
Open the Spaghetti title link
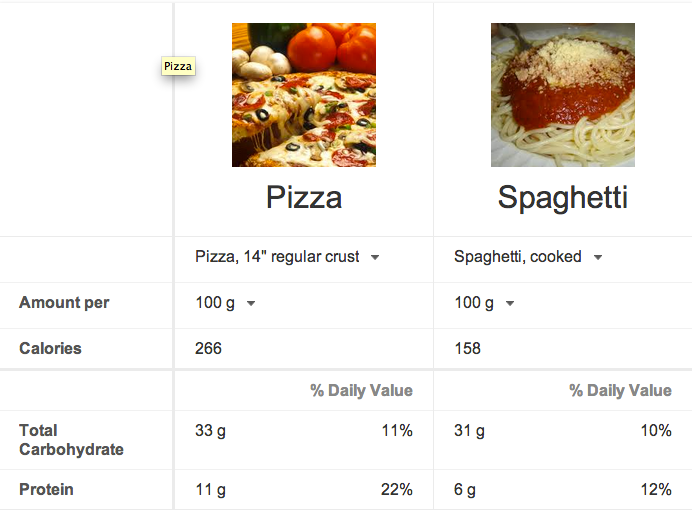pos(563,198)
